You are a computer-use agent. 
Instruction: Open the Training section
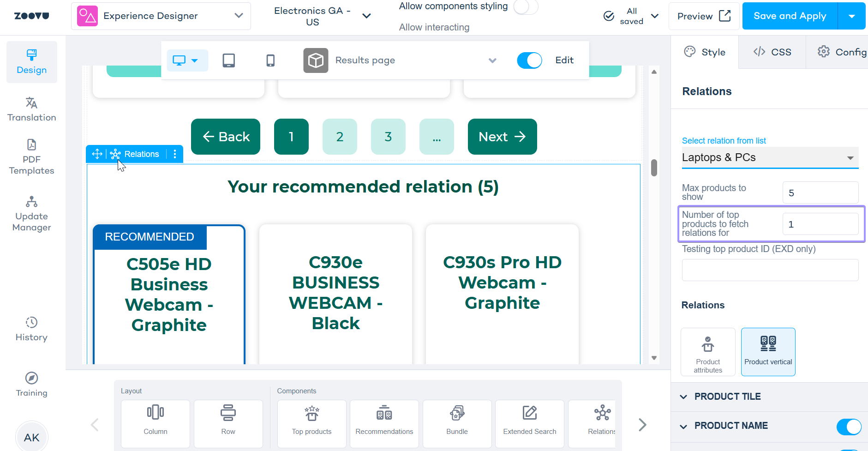pos(32,385)
